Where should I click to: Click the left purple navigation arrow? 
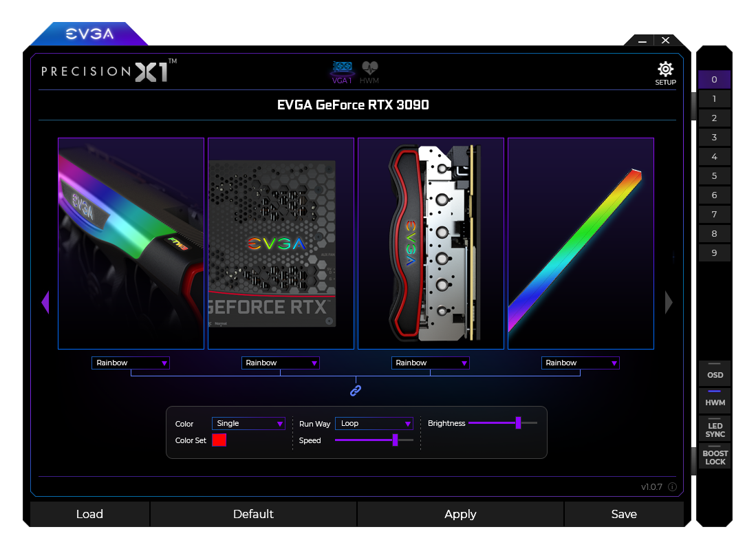point(45,302)
